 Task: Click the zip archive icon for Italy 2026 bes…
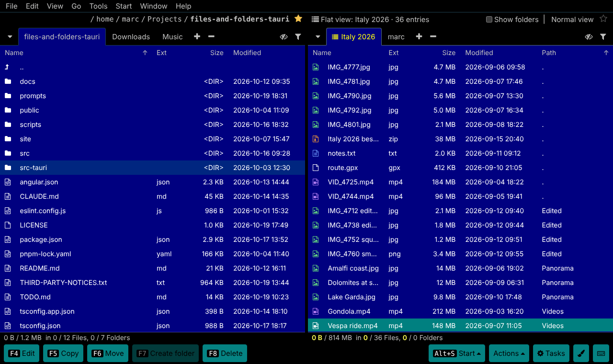pyautogui.click(x=316, y=139)
